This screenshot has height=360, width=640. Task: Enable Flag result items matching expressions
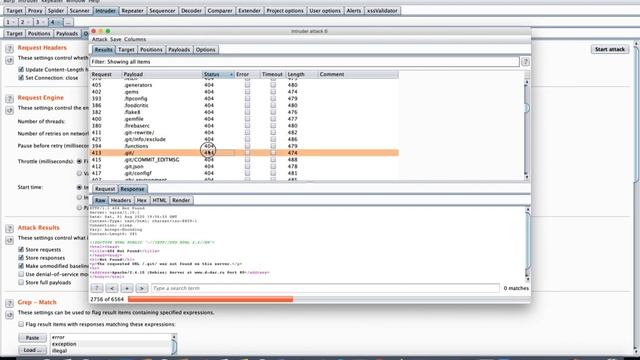tap(21, 324)
